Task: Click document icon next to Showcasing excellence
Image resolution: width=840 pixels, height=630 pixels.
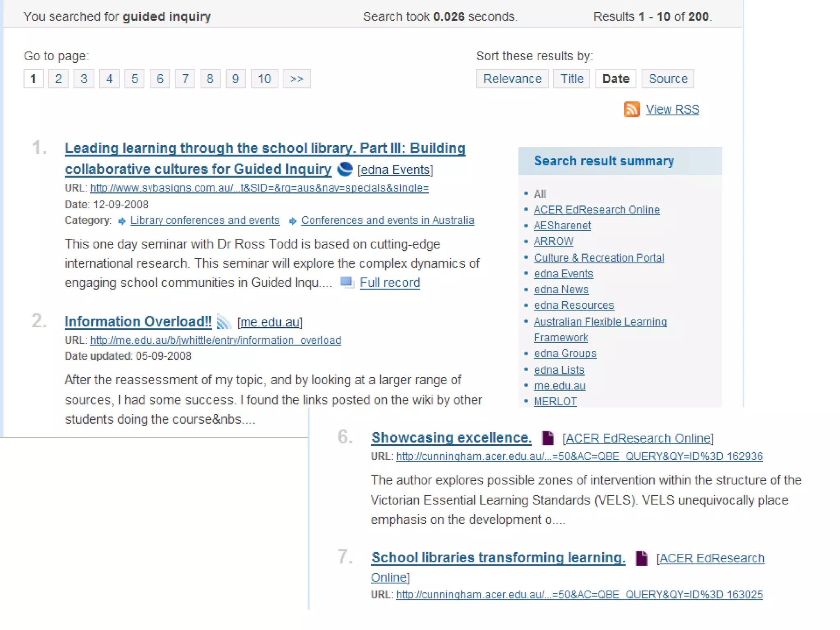Action: click(548, 438)
